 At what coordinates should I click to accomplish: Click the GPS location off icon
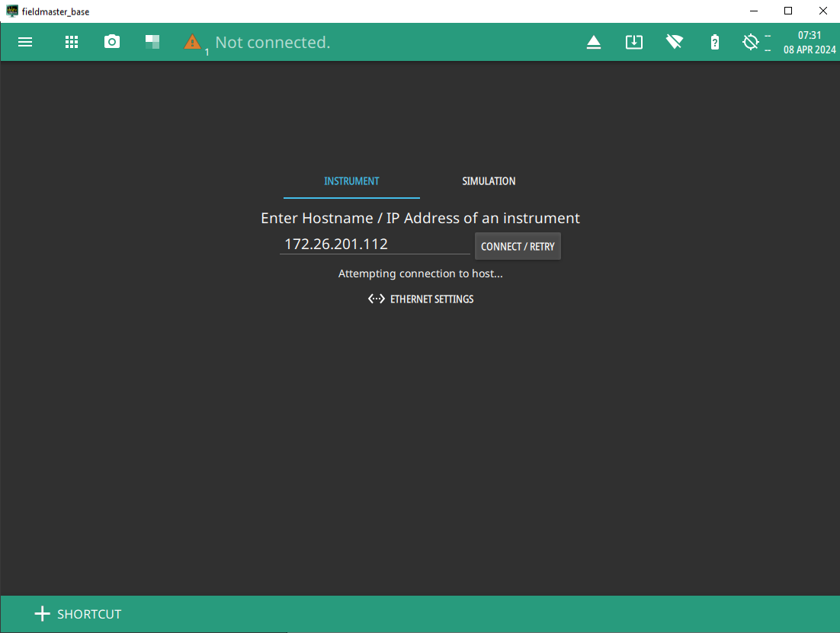coord(751,43)
